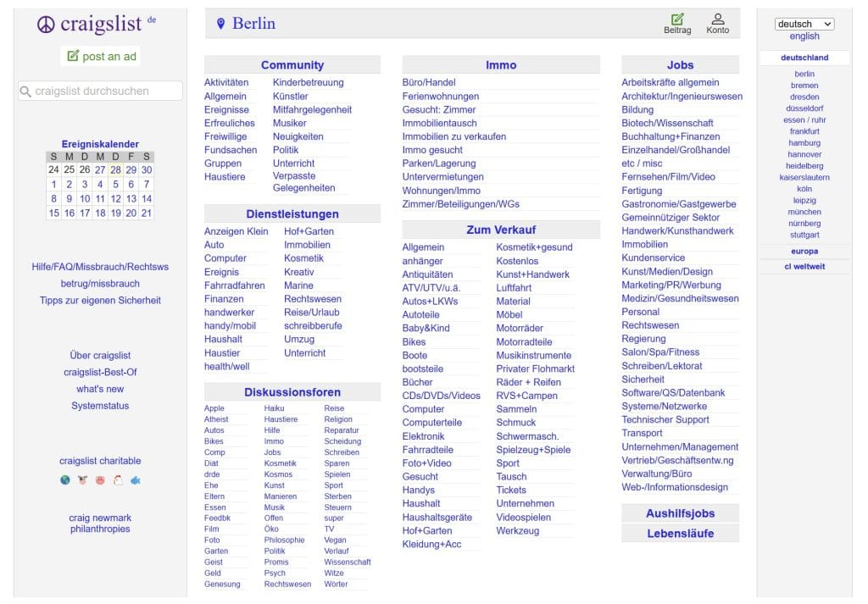Viewport: 868px width, 604px height.
Task: Open the Apple discussion forum
Action: (214, 408)
